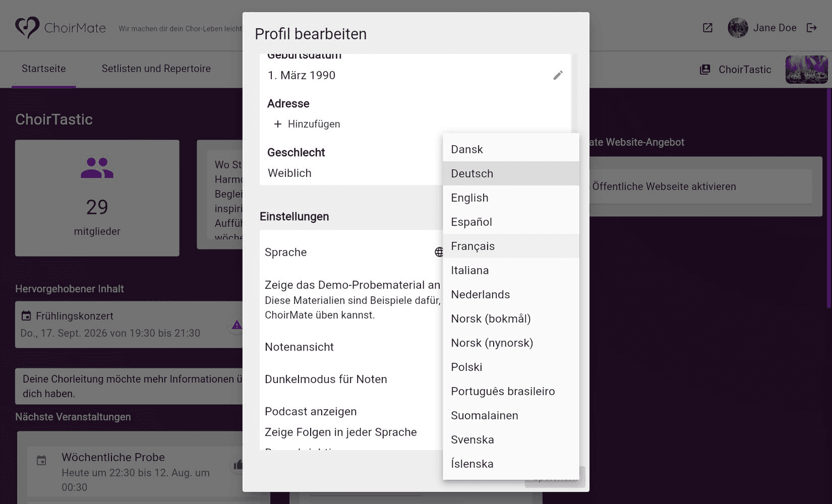Open the Startseite tab

[x=44, y=69]
